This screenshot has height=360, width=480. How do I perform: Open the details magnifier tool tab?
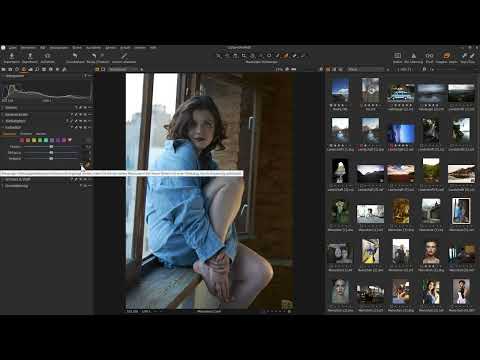(37, 69)
